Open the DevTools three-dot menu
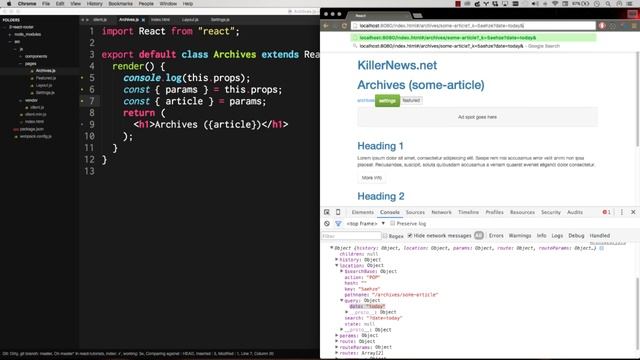The height and width of the screenshot is (360, 640). [622, 212]
